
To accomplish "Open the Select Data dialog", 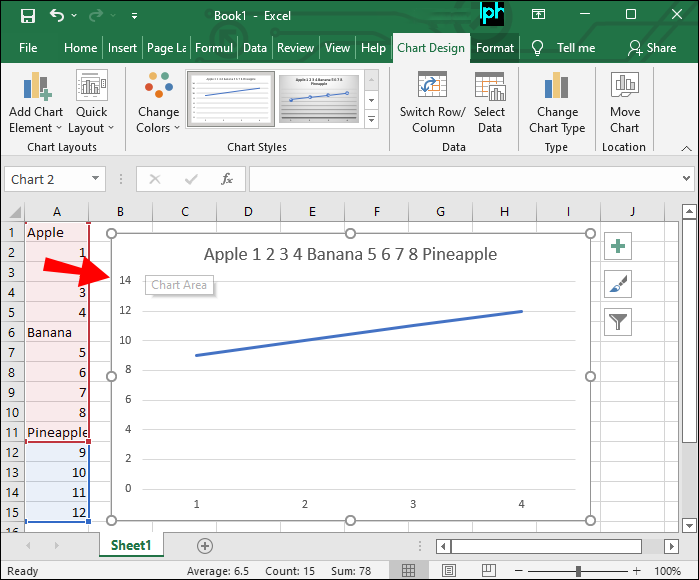I will (489, 103).
